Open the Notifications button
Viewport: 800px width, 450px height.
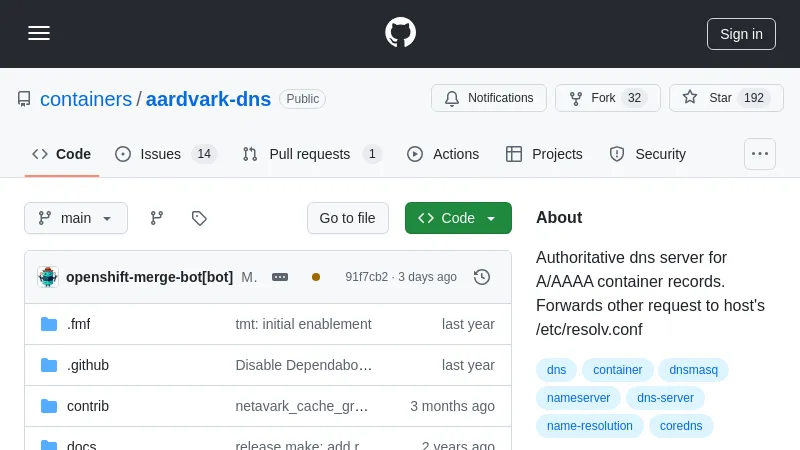click(489, 98)
